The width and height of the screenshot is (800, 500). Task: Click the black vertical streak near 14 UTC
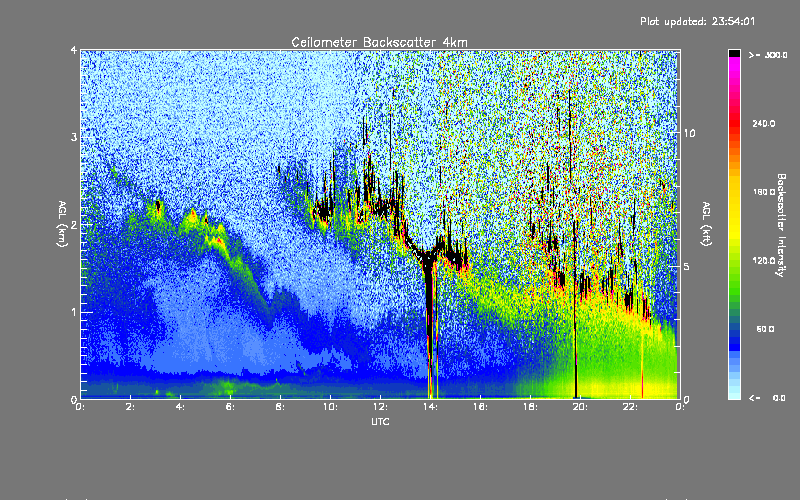point(429,327)
